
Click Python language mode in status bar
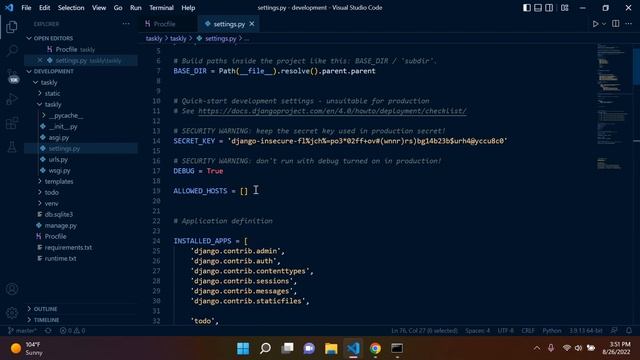(x=552, y=331)
